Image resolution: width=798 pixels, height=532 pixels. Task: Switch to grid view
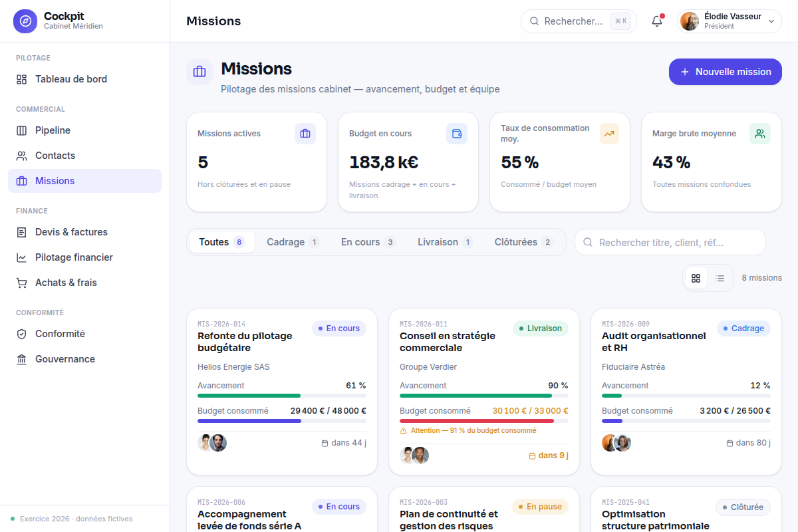(x=696, y=278)
